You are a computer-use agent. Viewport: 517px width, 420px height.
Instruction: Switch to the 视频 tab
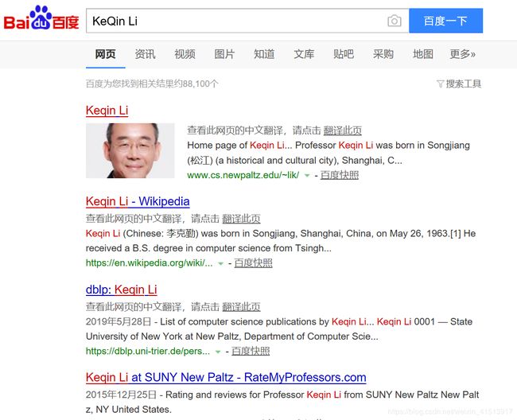coord(185,54)
